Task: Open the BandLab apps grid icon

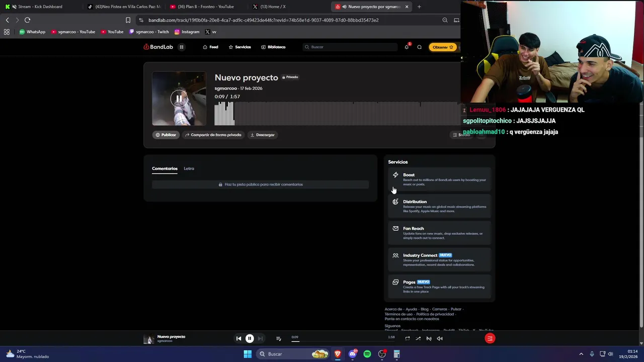Action: point(182,47)
